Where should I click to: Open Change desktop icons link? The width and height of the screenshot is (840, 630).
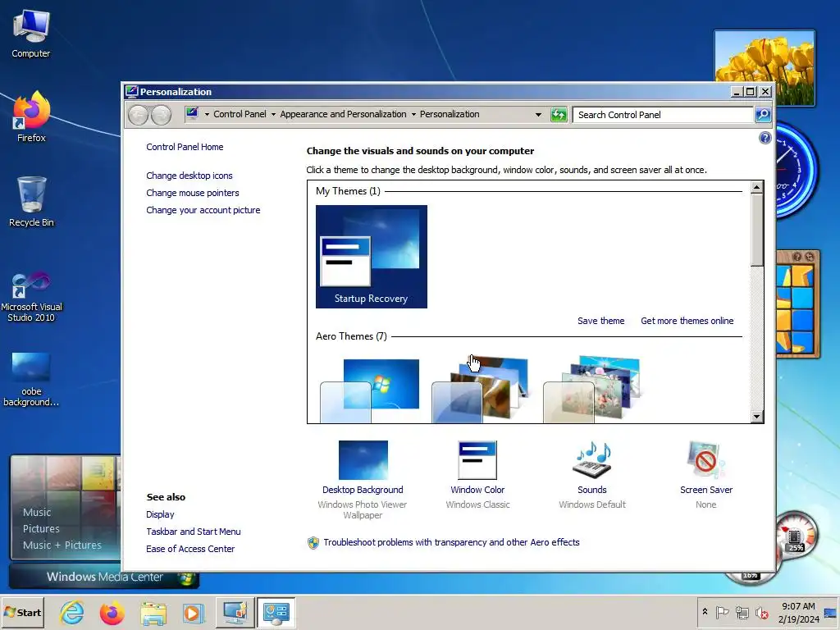point(189,176)
